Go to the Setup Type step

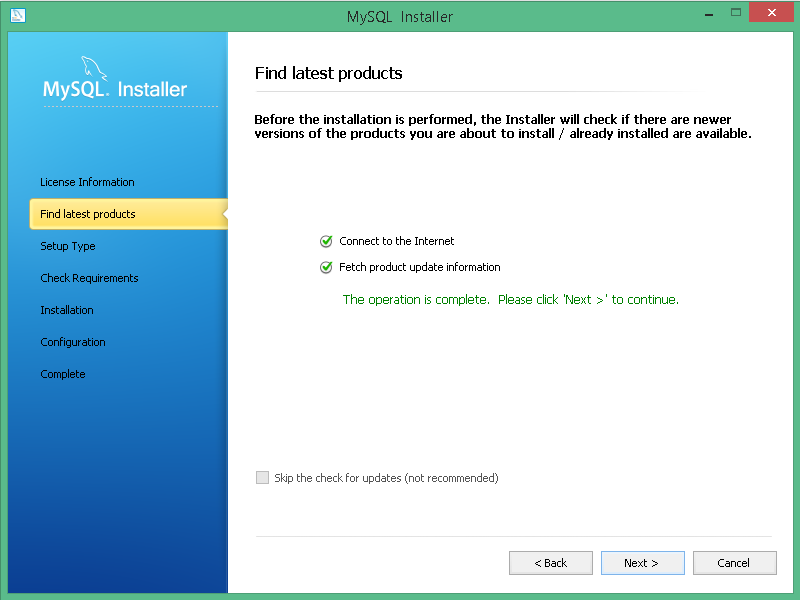(x=68, y=246)
